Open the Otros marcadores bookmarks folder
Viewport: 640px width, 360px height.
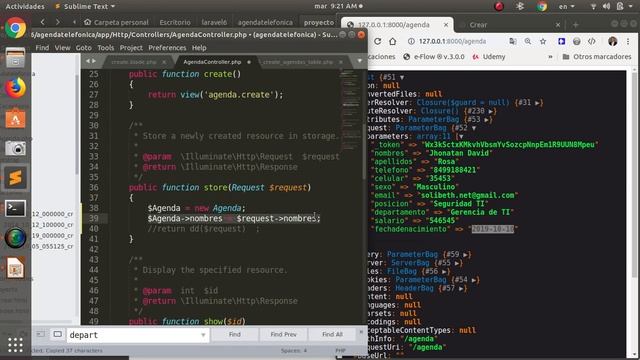point(597,57)
